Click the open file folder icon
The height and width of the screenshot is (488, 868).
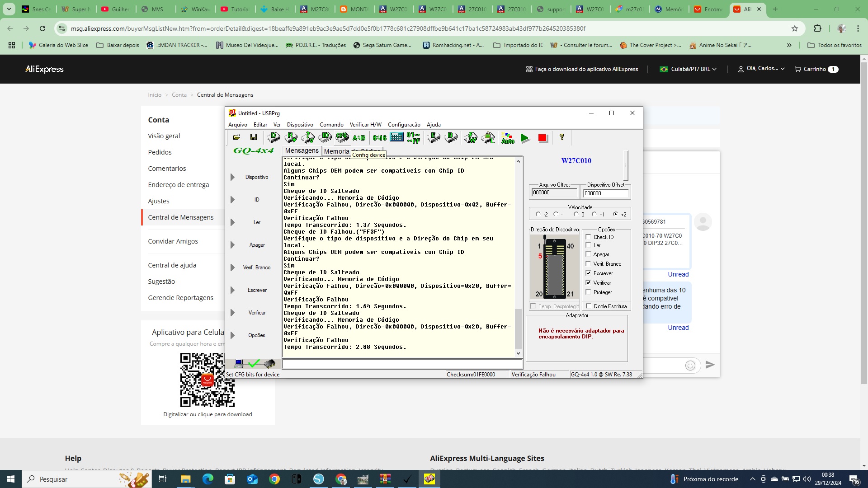point(236,137)
